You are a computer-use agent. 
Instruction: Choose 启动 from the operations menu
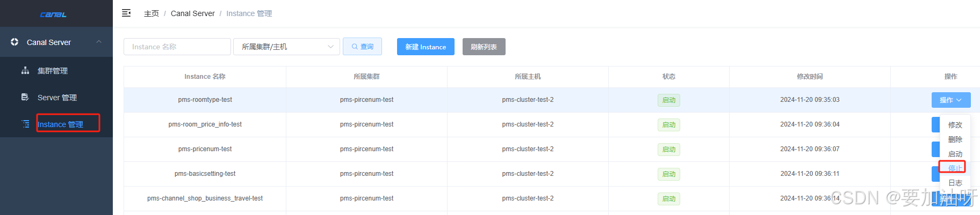click(955, 154)
